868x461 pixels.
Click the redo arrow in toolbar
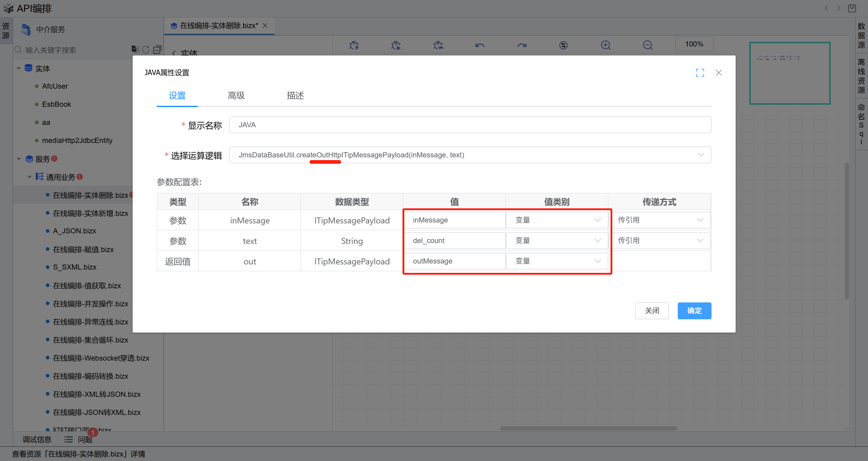pyautogui.click(x=522, y=45)
